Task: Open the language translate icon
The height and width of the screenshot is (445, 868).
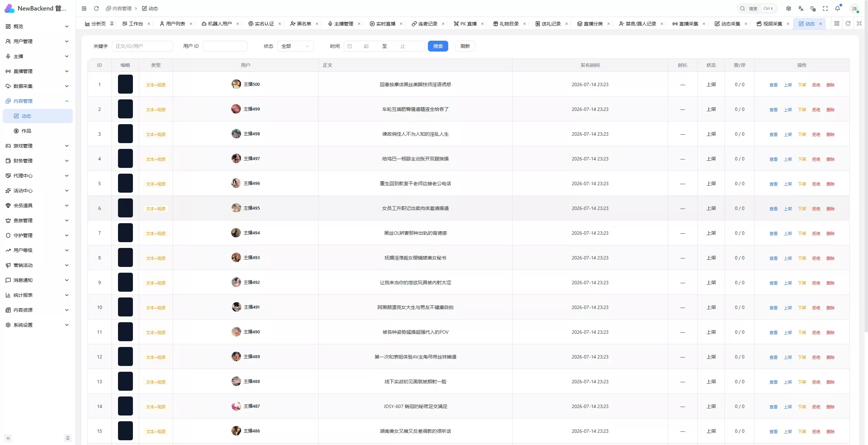Action: tap(801, 8)
